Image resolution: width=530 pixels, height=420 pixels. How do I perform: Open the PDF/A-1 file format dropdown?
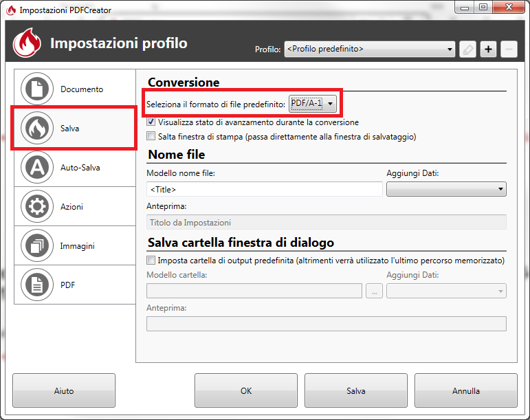[313, 103]
